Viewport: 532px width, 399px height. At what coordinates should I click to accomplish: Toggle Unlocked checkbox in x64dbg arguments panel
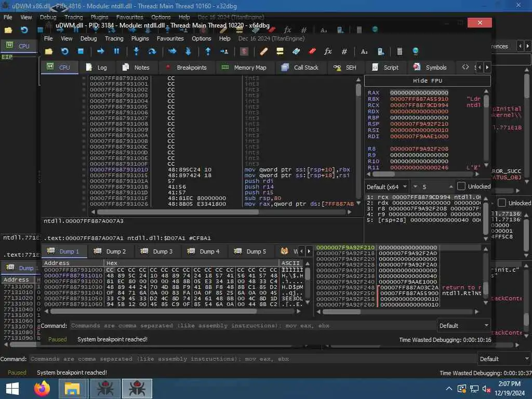(x=461, y=186)
